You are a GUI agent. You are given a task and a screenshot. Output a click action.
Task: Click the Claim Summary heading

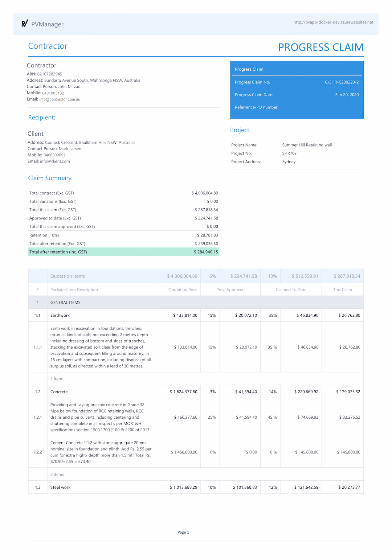pyautogui.click(x=50, y=178)
